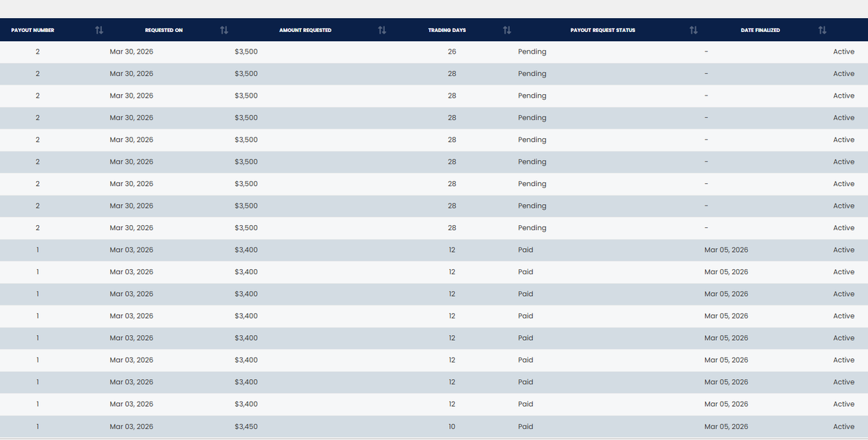
Task: Click the $3,450 amount cell
Action: coord(246,426)
